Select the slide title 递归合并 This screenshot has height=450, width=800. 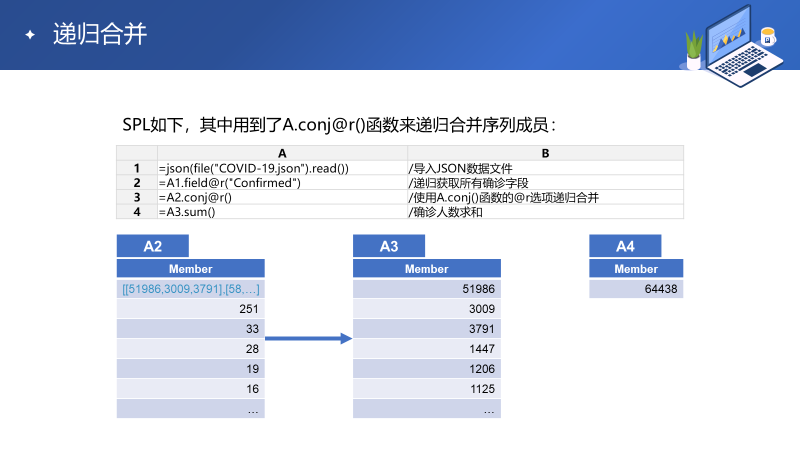pyautogui.click(x=100, y=34)
